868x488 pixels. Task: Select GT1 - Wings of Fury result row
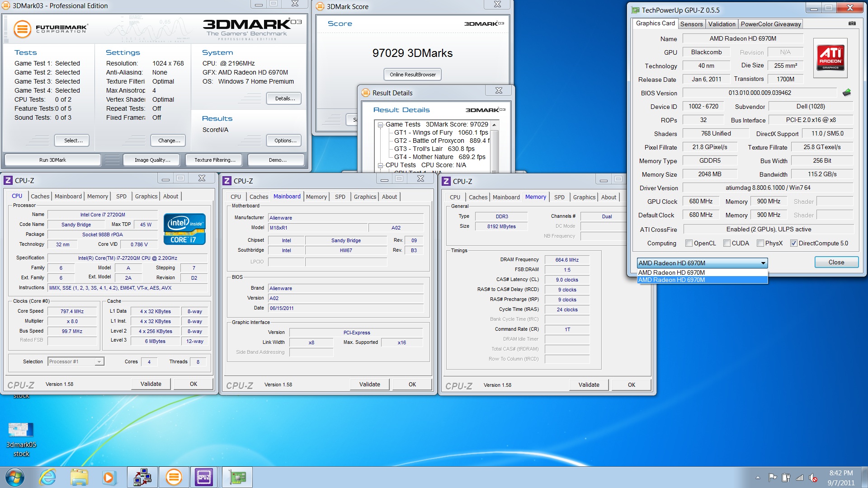pyautogui.click(x=441, y=132)
